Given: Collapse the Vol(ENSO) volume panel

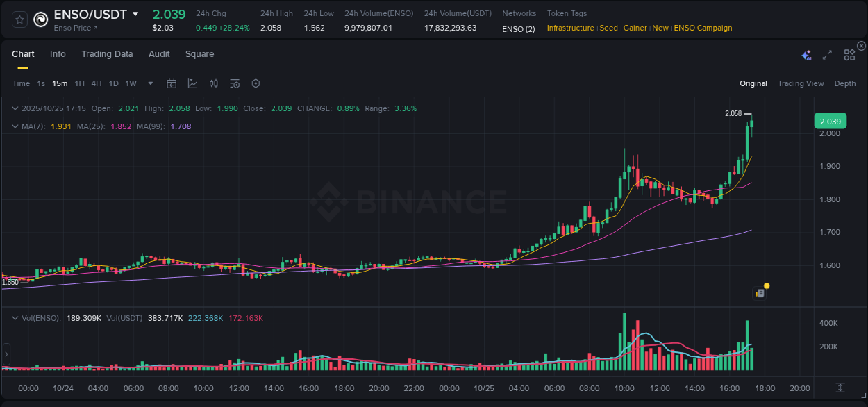Looking at the screenshot, I should tap(15, 316).
